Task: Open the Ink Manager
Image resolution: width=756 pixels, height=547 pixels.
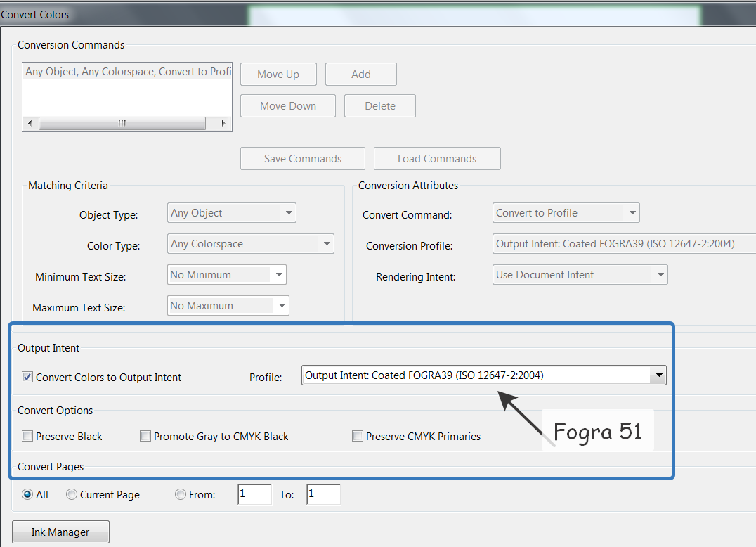Action: (x=60, y=532)
